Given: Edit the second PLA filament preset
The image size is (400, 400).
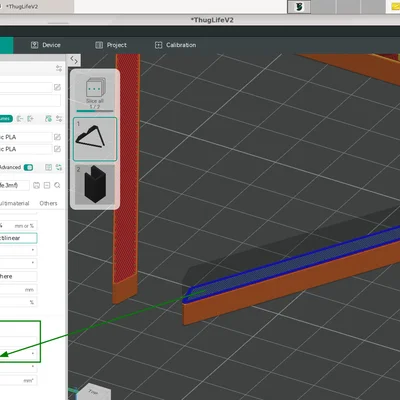Looking at the screenshot, I should [x=57, y=149].
